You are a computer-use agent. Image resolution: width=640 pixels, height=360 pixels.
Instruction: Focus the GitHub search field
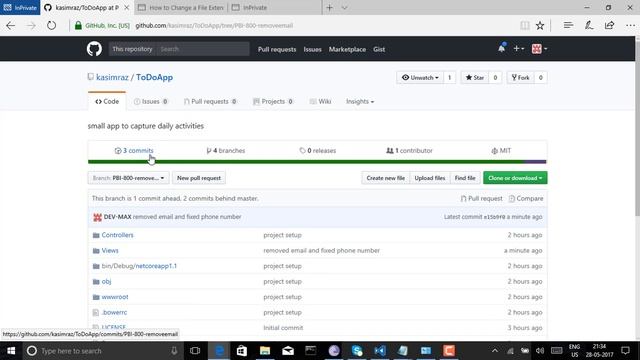pyautogui.click(x=203, y=49)
